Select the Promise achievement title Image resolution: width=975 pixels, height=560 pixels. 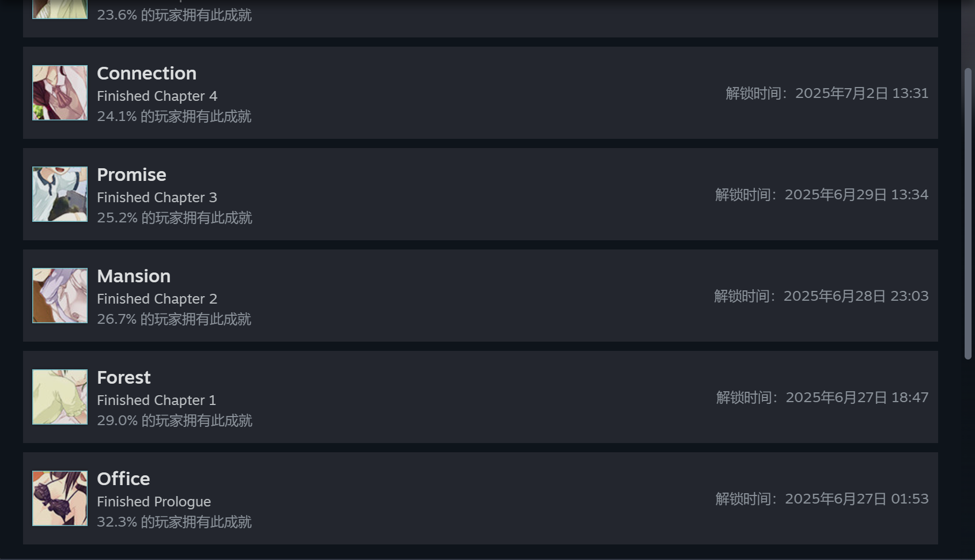[131, 175]
